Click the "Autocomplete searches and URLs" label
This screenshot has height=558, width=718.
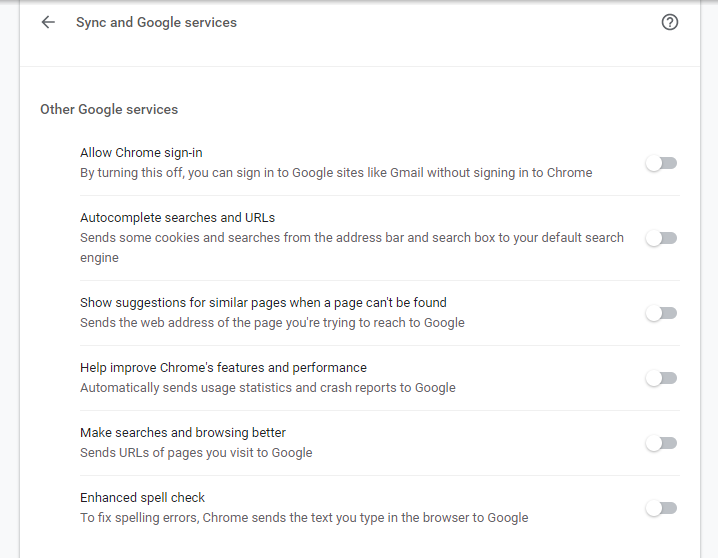[177, 217]
